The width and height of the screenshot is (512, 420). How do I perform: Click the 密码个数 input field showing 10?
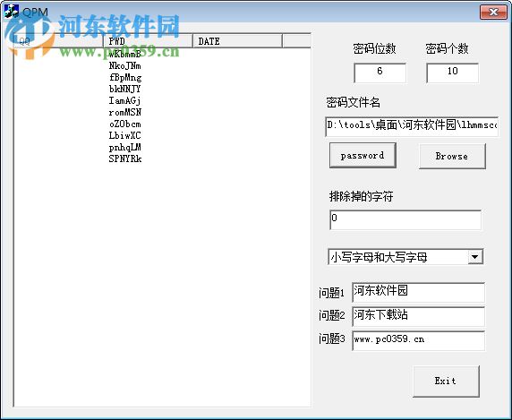point(452,73)
